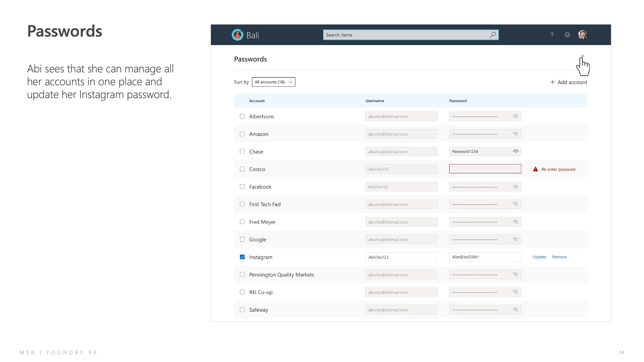Image resolution: width=644 pixels, height=362 pixels.
Task: Show the Amazon password
Action: click(x=516, y=134)
